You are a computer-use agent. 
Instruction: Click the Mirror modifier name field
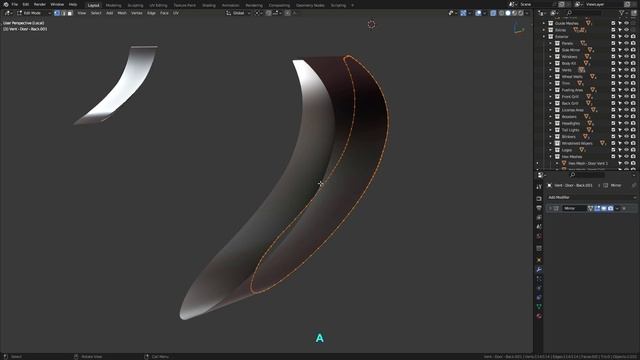pyautogui.click(x=575, y=208)
